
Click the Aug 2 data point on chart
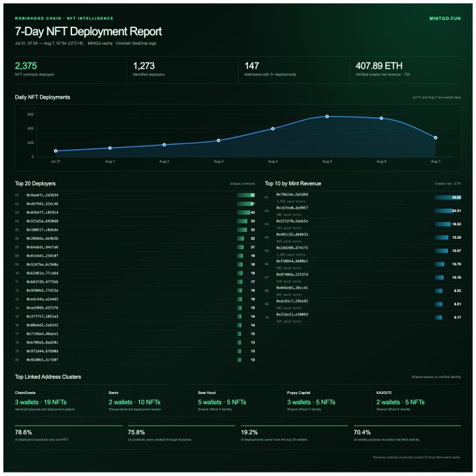(x=164, y=145)
